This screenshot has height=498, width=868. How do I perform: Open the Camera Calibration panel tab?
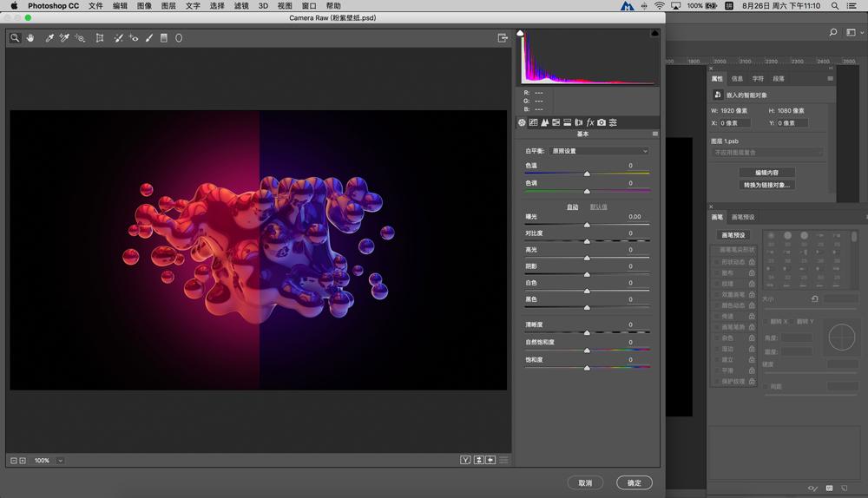(602, 122)
